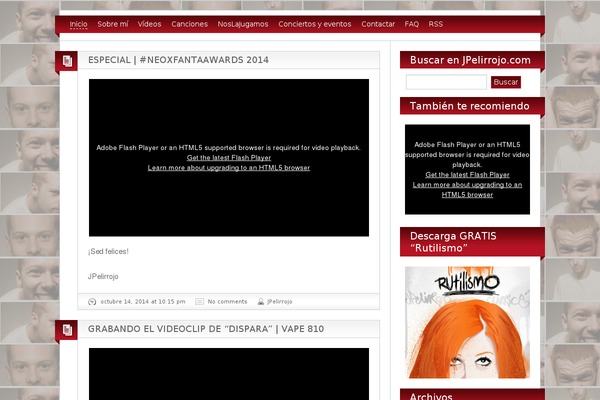600x400 pixels.
Task: Click the También te recomiendo heading
Action: click(470, 106)
